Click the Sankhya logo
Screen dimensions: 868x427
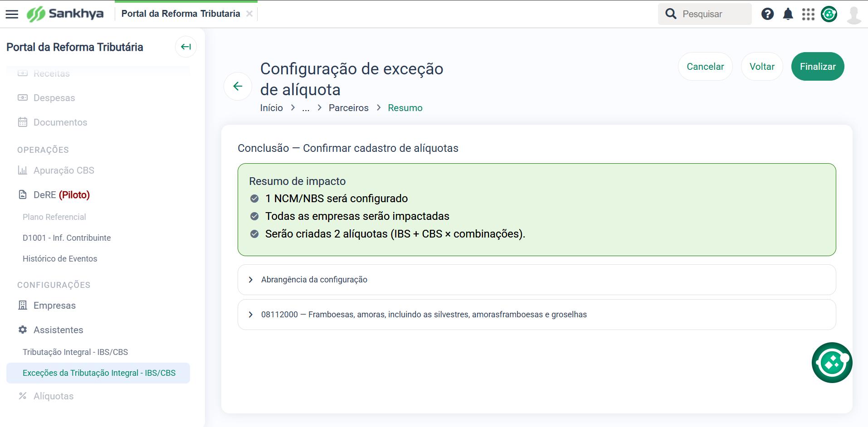click(x=65, y=14)
